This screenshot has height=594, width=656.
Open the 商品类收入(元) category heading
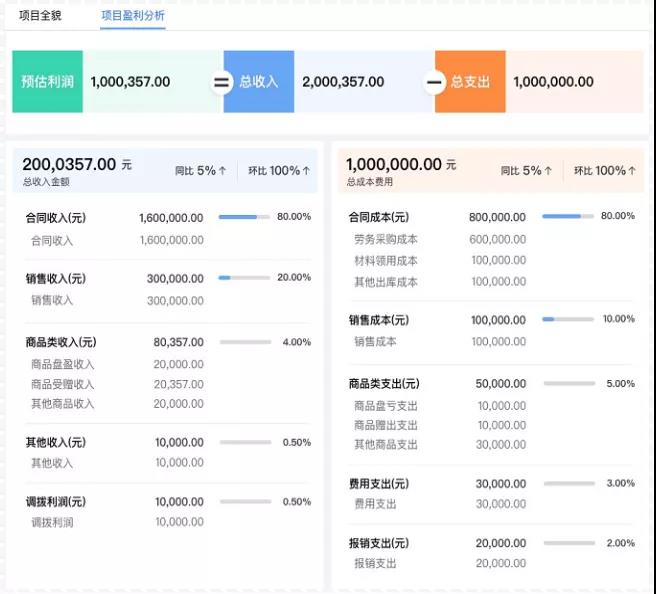coord(61,342)
